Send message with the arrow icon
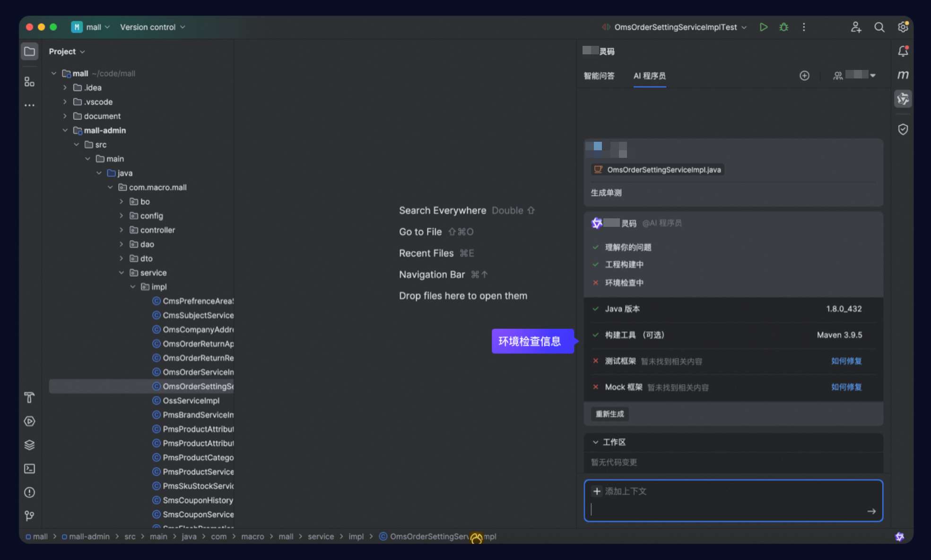The height and width of the screenshot is (560, 931). [x=871, y=511]
